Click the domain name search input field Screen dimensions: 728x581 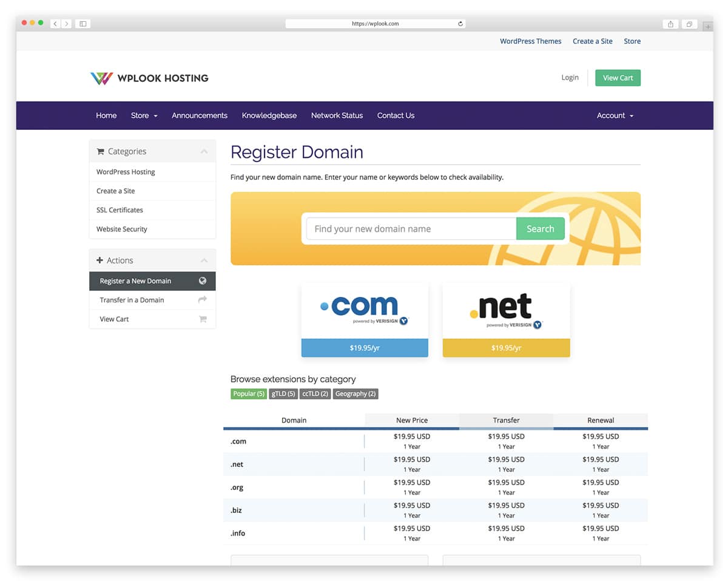(x=409, y=228)
